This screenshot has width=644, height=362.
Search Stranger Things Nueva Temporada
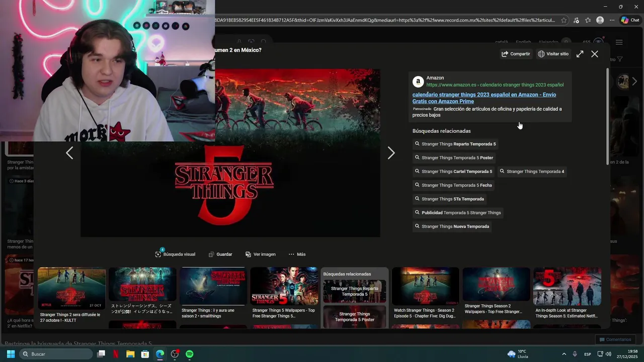click(452, 226)
